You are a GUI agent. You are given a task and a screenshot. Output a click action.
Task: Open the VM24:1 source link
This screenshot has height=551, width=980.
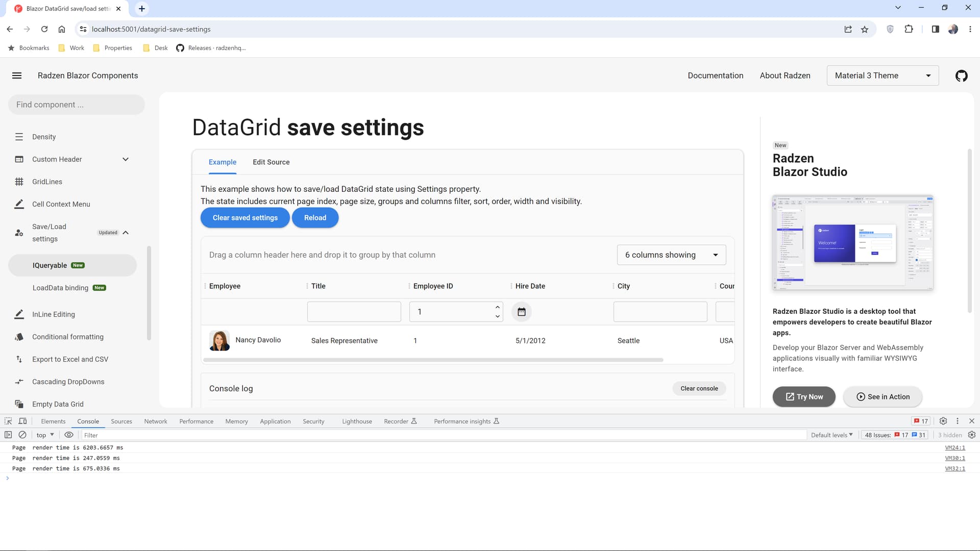point(955,447)
